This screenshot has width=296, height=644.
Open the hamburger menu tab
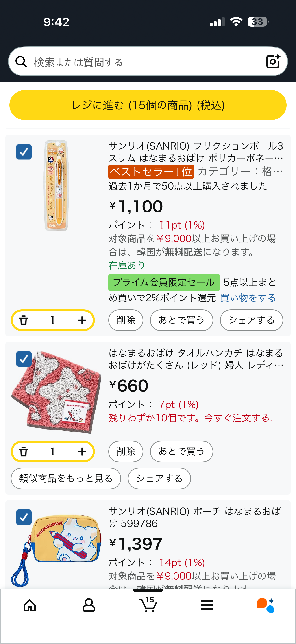tap(207, 605)
